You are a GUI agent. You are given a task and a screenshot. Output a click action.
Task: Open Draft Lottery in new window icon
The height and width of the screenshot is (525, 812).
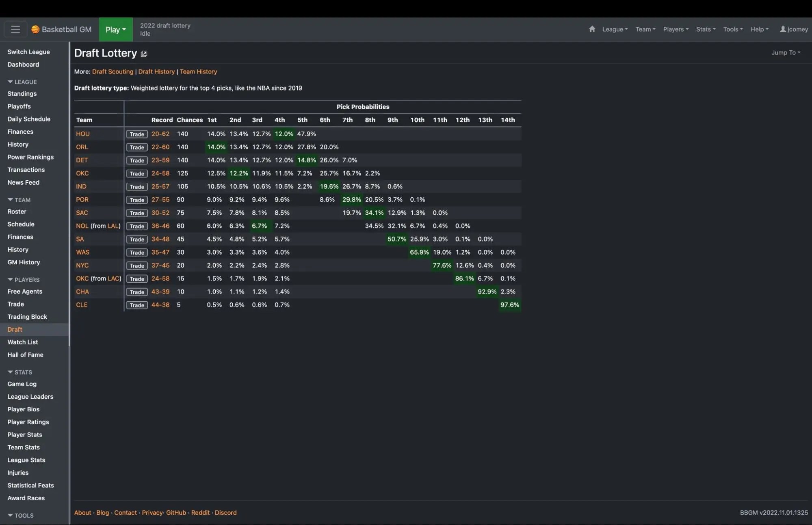[x=144, y=54]
